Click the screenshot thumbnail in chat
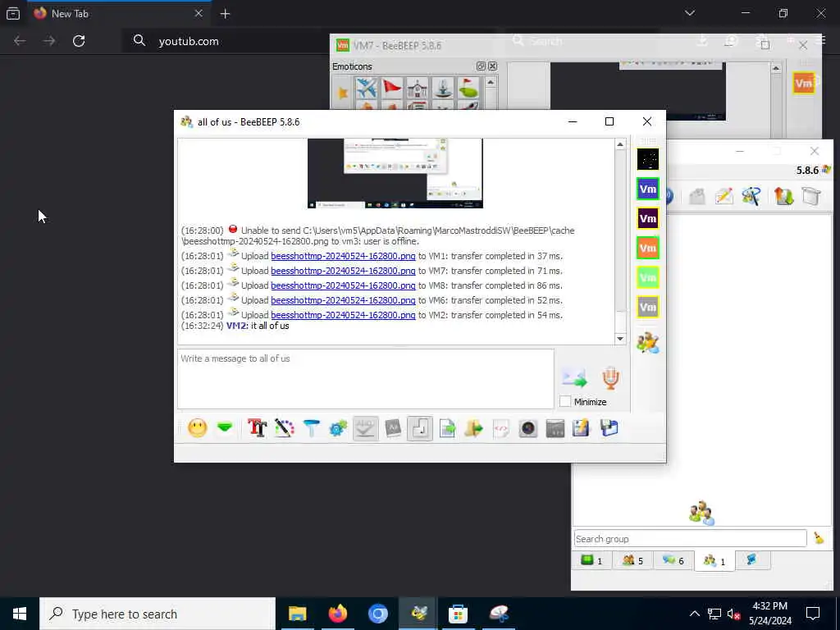Screen dimensions: 840x630 [x=395, y=173]
